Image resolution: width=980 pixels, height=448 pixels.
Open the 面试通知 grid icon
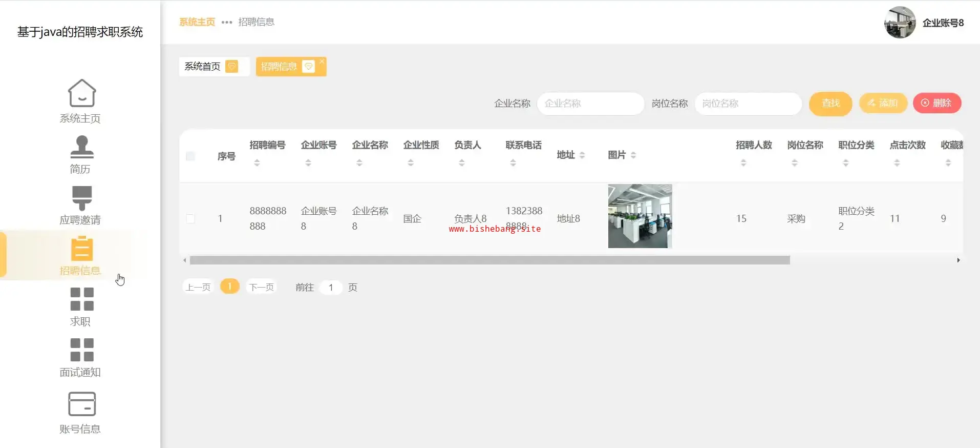[x=81, y=350]
